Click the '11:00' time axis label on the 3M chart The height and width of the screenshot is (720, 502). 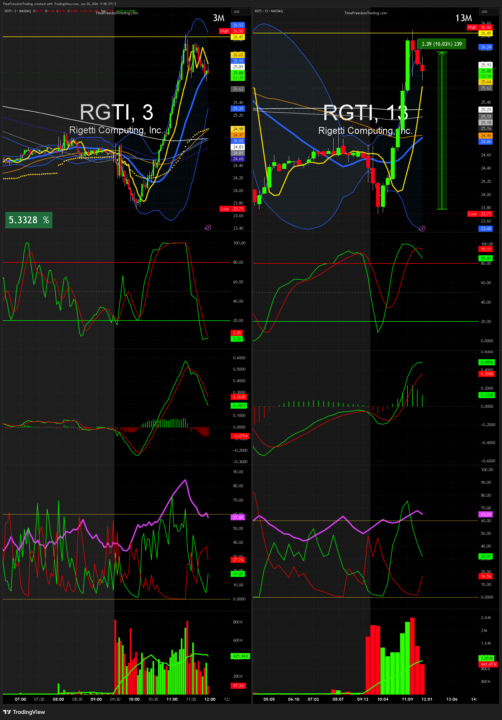[172, 699]
